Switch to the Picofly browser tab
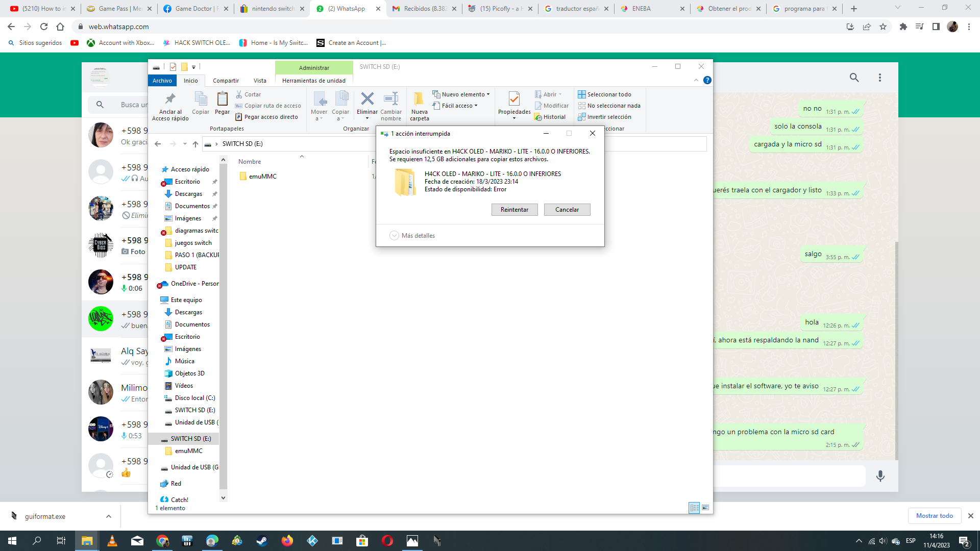 [500, 9]
